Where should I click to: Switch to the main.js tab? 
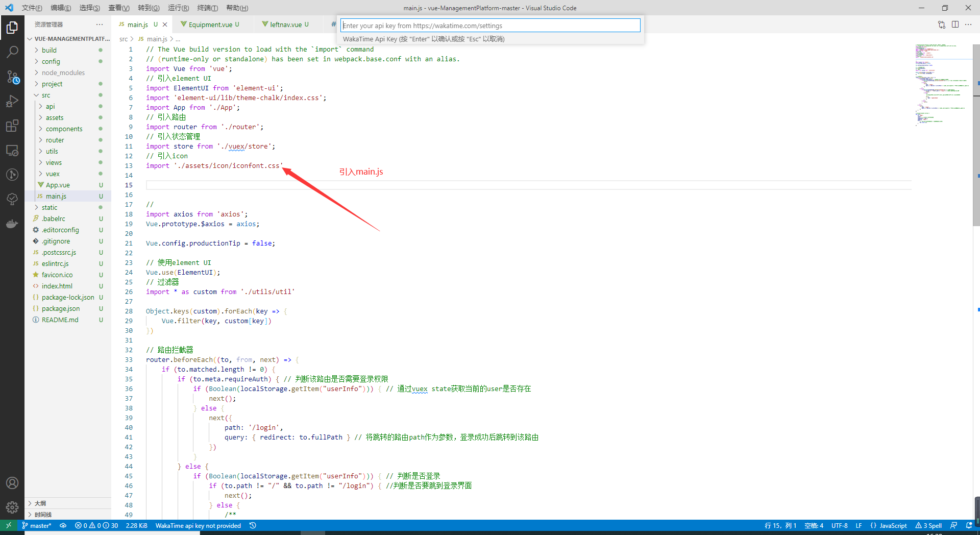(x=137, y=25)
